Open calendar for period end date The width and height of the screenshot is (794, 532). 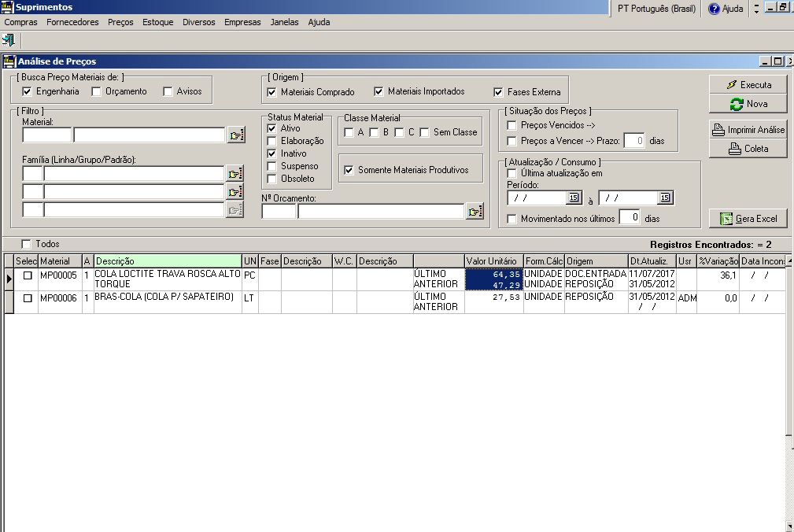tap(665, 198)
